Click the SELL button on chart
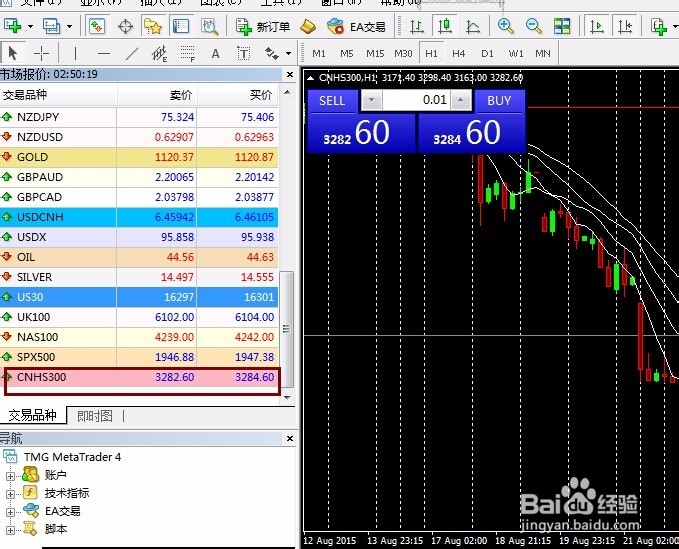The width and height of the screenshot is (679, 549). 332,101
